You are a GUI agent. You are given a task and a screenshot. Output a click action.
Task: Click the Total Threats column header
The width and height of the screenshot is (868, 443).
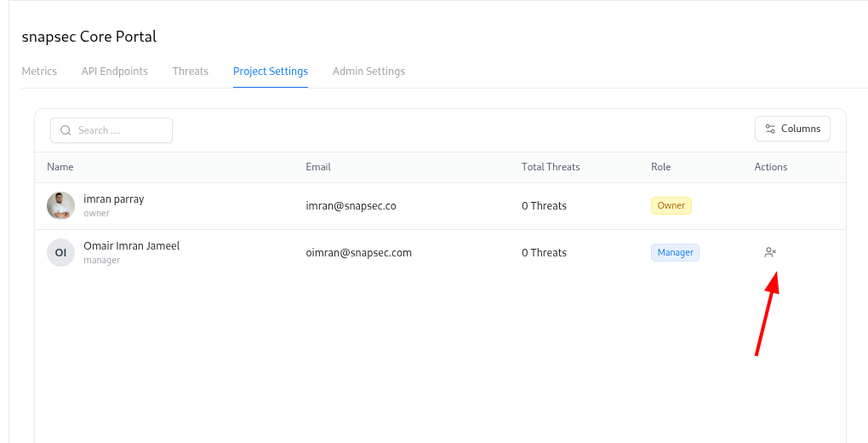[551, 167]
